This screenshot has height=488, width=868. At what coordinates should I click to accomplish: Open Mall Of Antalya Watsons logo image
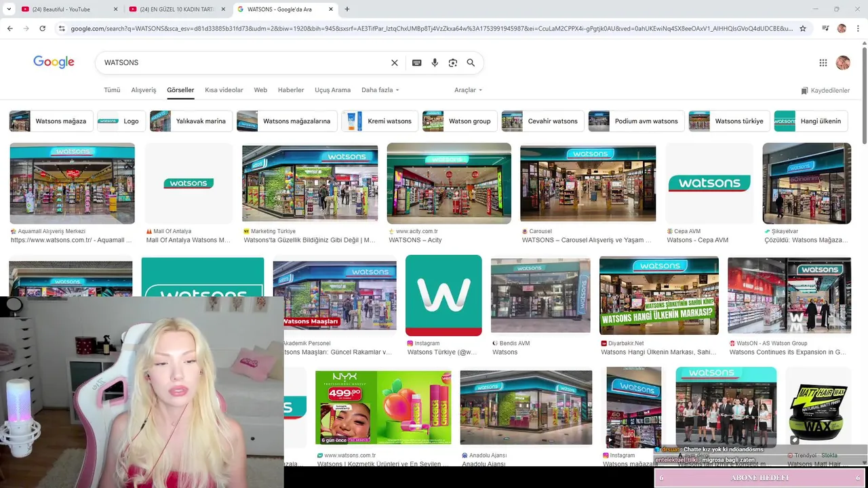tap(189, 184)
